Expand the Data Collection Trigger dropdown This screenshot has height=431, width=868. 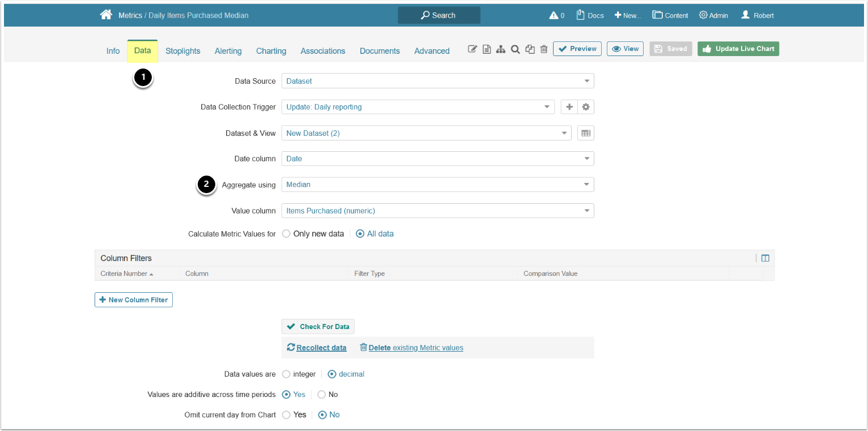tap(418, 107)
